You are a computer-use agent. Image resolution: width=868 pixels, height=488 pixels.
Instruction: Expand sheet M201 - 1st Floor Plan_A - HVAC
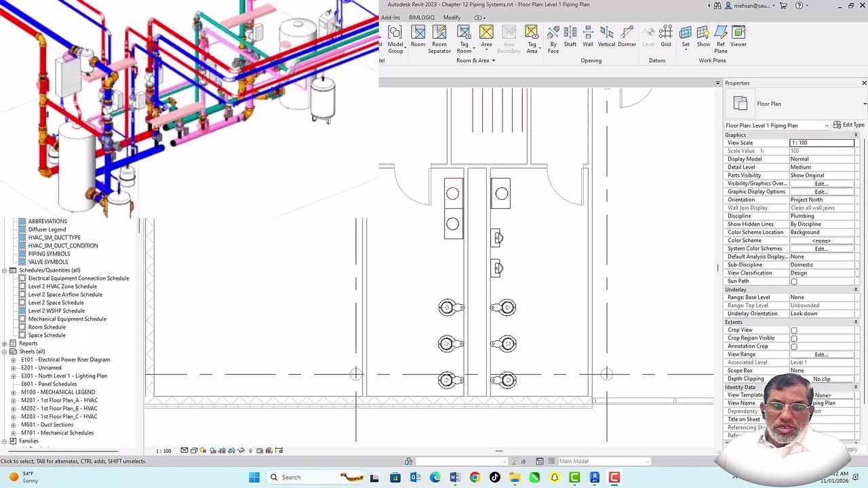[x=13, y=401]
